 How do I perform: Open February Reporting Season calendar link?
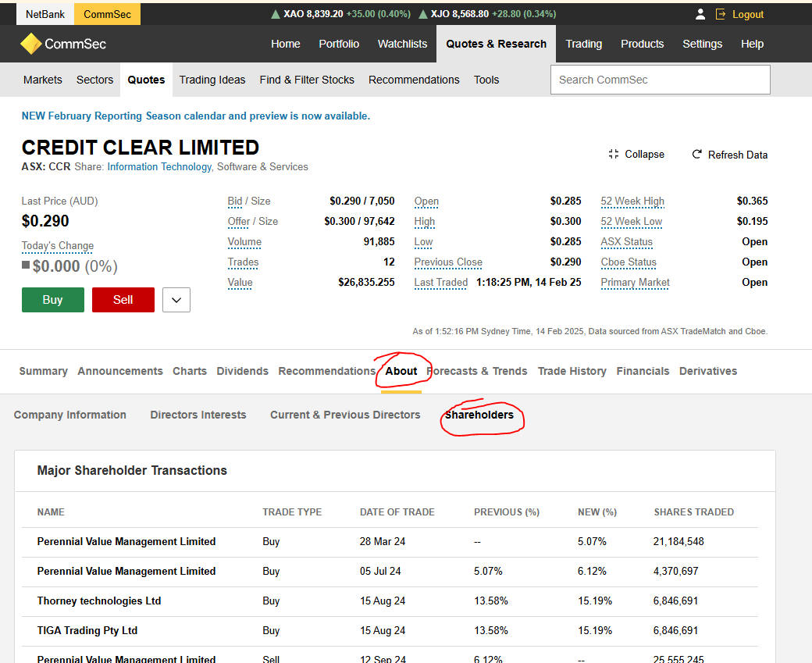(195, 116)
